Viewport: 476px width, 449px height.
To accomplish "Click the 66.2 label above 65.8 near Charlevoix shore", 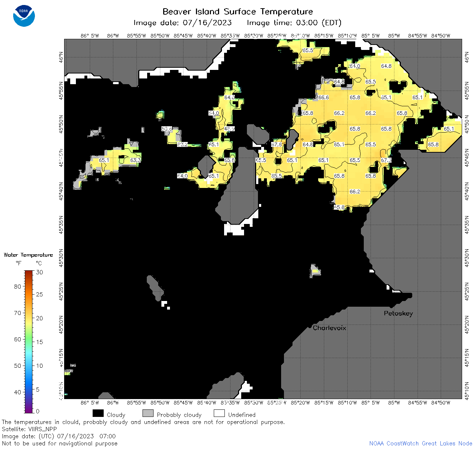I will click(x=355, y=192).
